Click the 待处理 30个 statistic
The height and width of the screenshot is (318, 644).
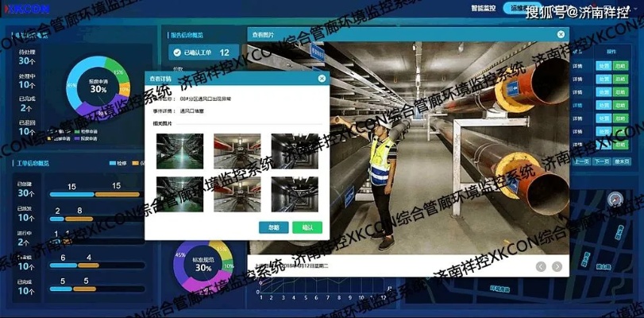click(27, 57)
